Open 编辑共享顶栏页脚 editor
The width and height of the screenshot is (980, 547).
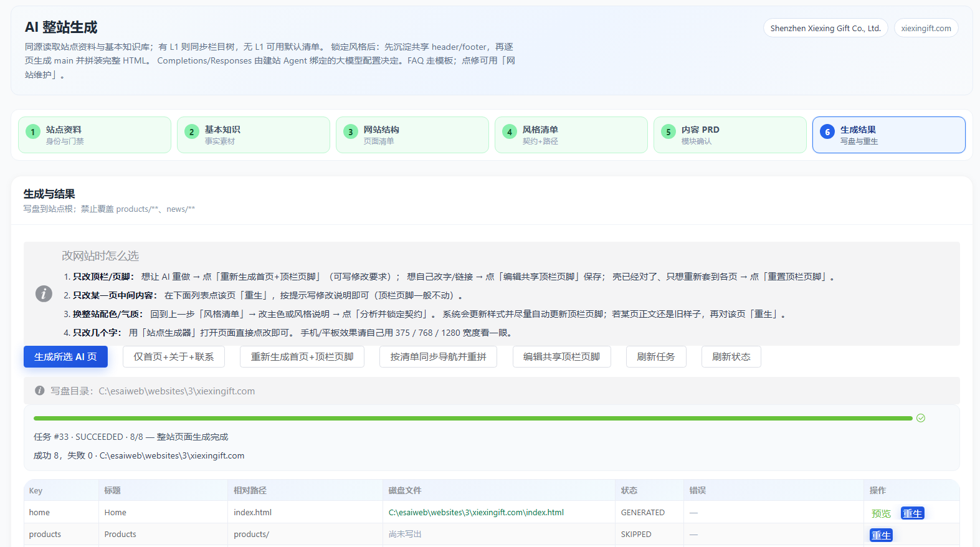click(561, 356)
